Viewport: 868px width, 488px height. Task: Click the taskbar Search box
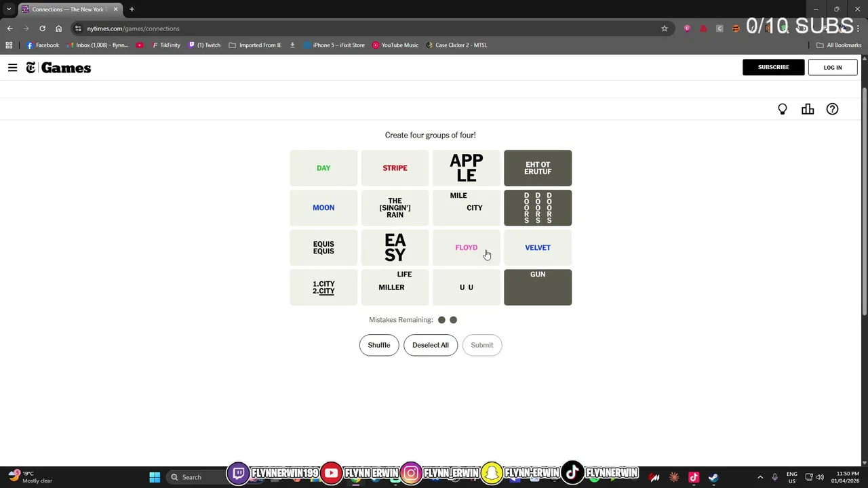195,477
